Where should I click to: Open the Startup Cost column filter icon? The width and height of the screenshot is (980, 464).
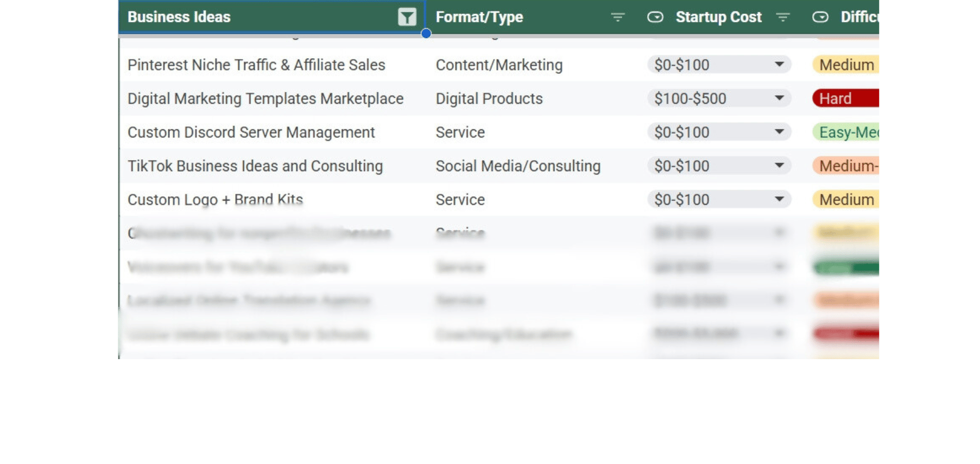(782, 17)
